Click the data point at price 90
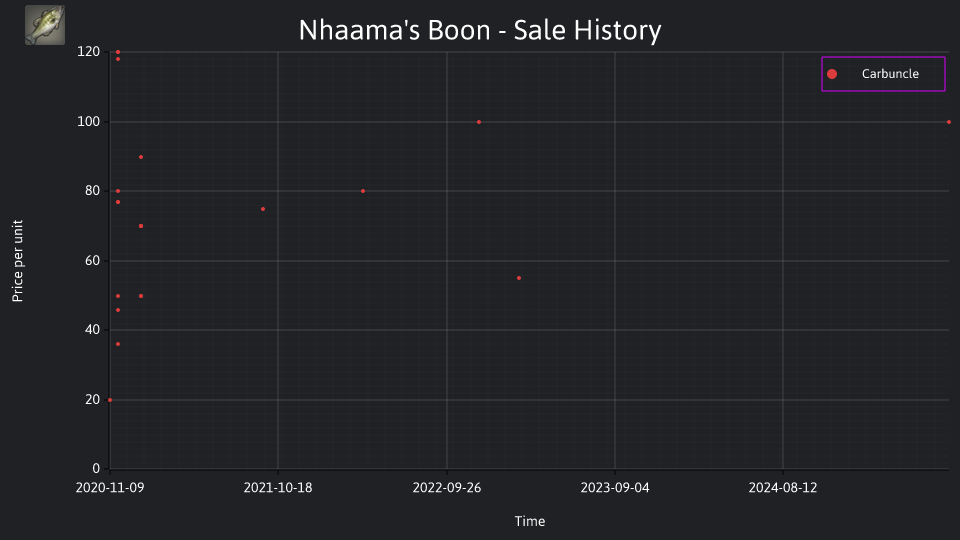The image size is (960, 540). coord(141,157)
